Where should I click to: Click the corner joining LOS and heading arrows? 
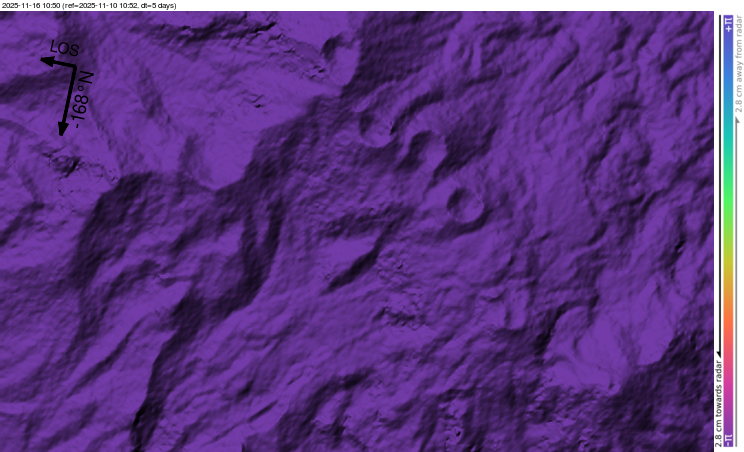pyautogui.click(x=75, y=66)
